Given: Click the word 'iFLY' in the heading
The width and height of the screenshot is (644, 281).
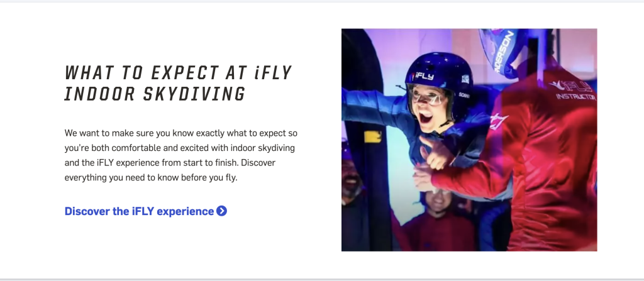Looking at the screenshot, I should [274, 73].
